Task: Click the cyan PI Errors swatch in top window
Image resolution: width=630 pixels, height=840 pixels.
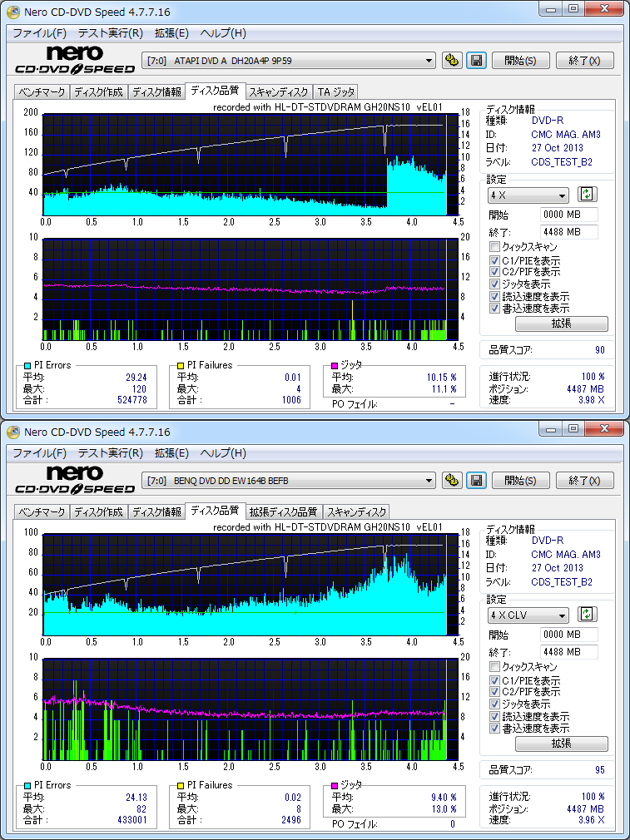Action: coord(27,365)
